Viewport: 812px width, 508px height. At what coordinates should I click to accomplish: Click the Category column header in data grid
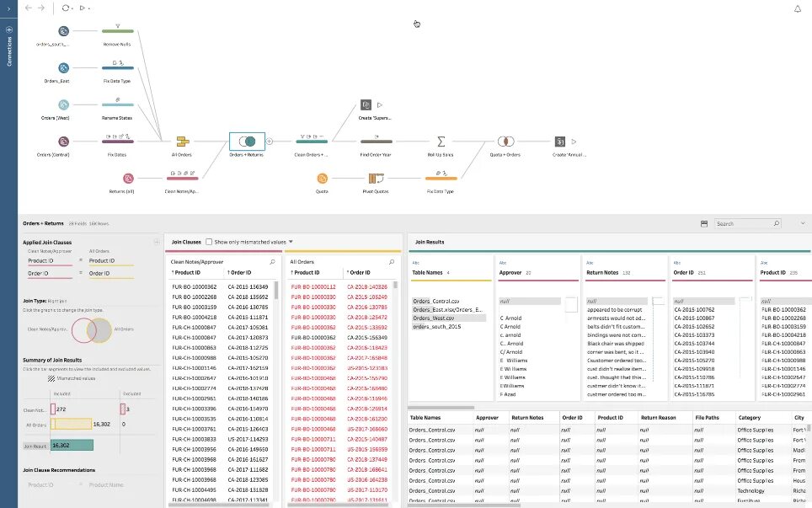tap(750, 417)
